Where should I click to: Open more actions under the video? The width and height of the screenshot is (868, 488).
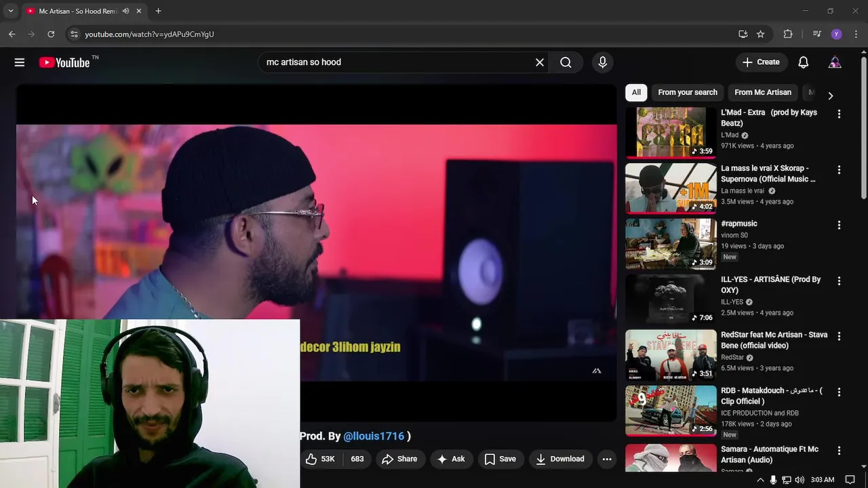point(607,459)
